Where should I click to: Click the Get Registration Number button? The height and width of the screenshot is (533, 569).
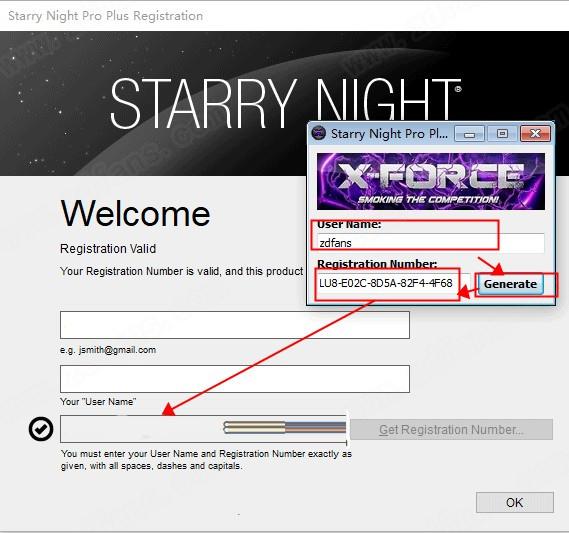pos(451,430)
